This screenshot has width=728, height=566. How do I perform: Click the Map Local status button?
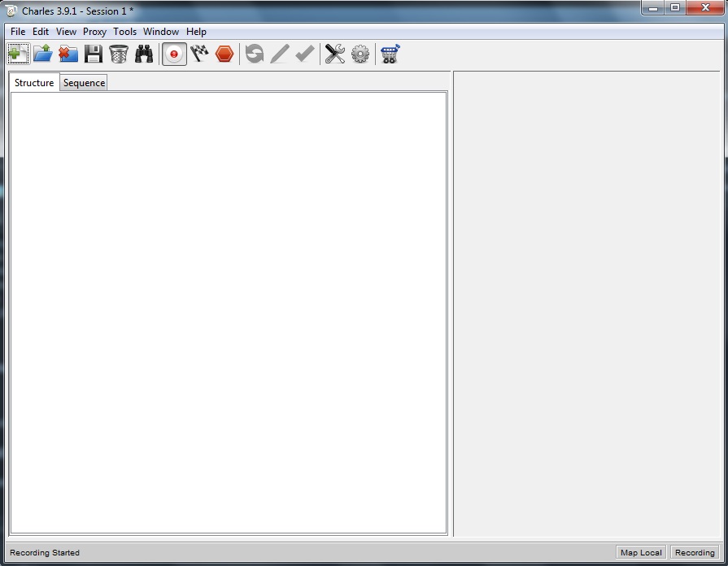click(x=641, y=552)
